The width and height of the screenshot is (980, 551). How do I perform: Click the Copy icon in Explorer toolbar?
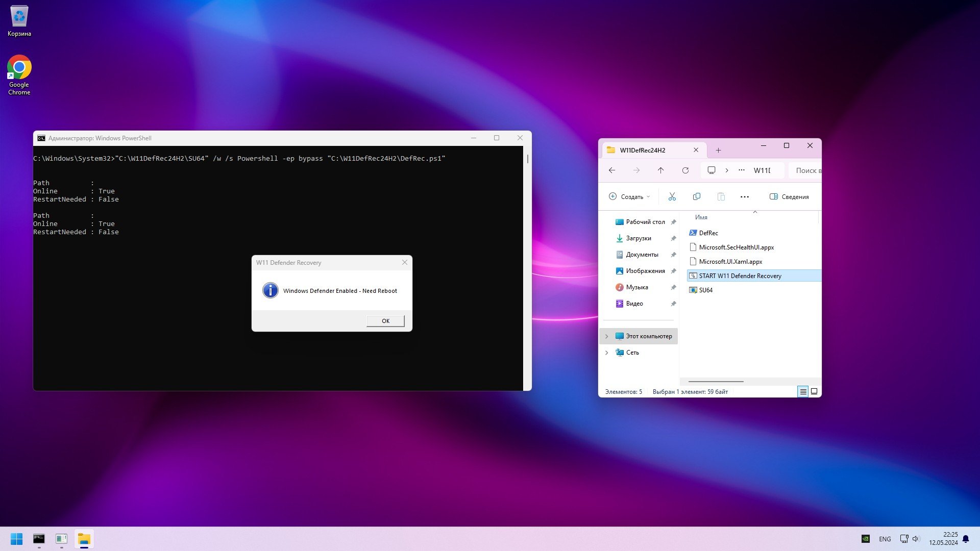coord(696,197)
